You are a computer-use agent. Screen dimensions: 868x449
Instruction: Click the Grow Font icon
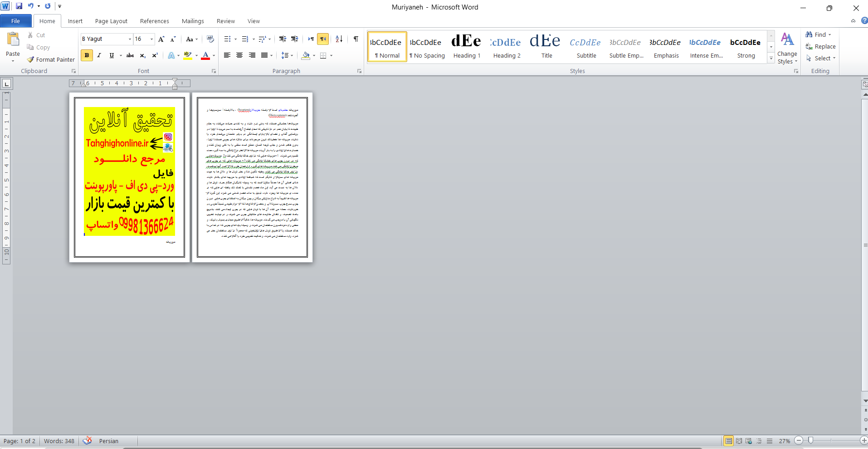click(x=161, y=39)
